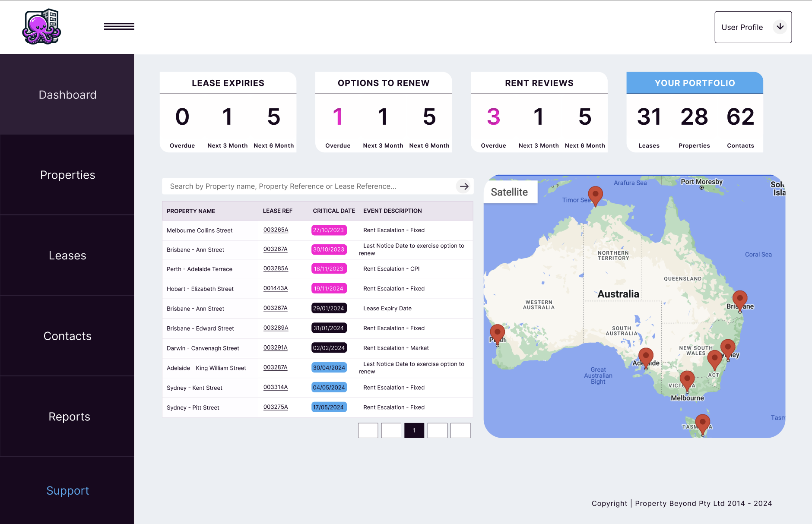Click the octopus company logo
The image size is (812, 524).
pyautogui.click(x=41, y=26)
